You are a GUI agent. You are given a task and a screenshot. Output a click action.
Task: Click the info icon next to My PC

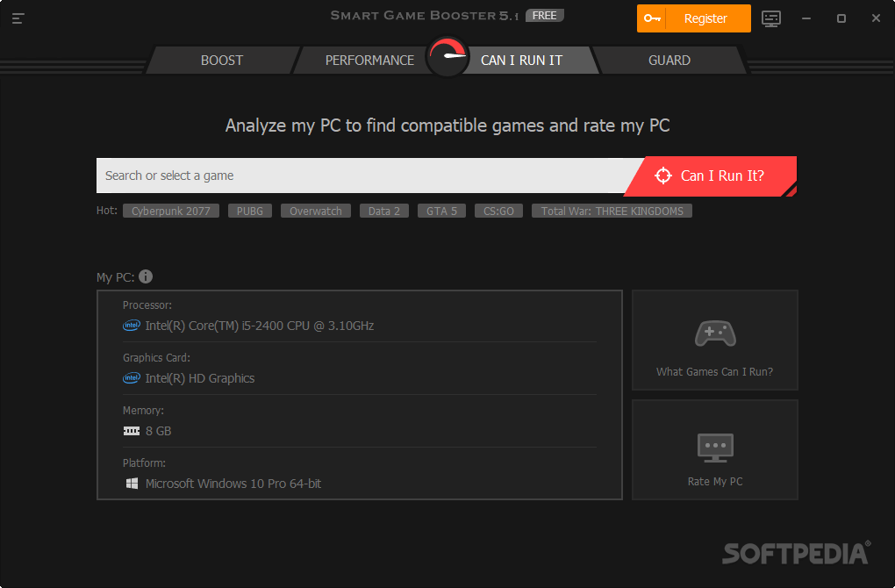click(146, 276)
